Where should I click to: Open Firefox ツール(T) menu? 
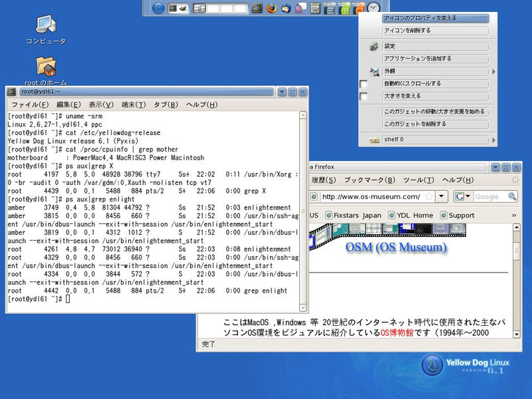click(x=419, y=180)
